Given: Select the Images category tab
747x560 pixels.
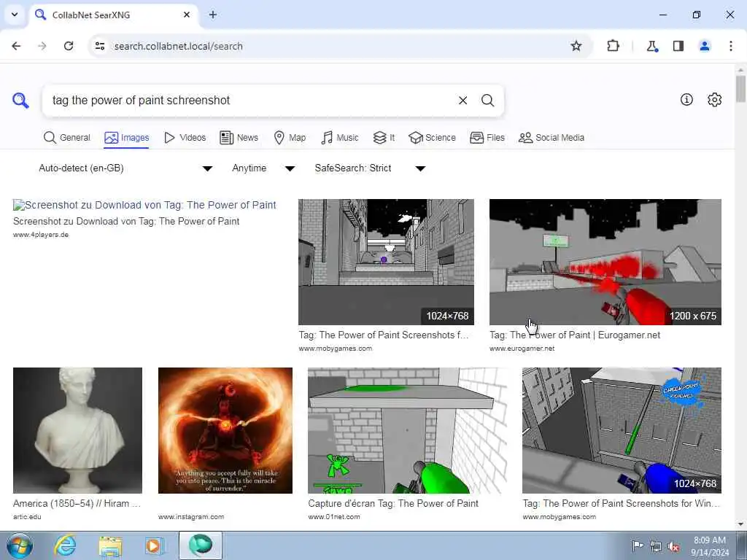Looking at the screenshot, I should tap(127, 138).
